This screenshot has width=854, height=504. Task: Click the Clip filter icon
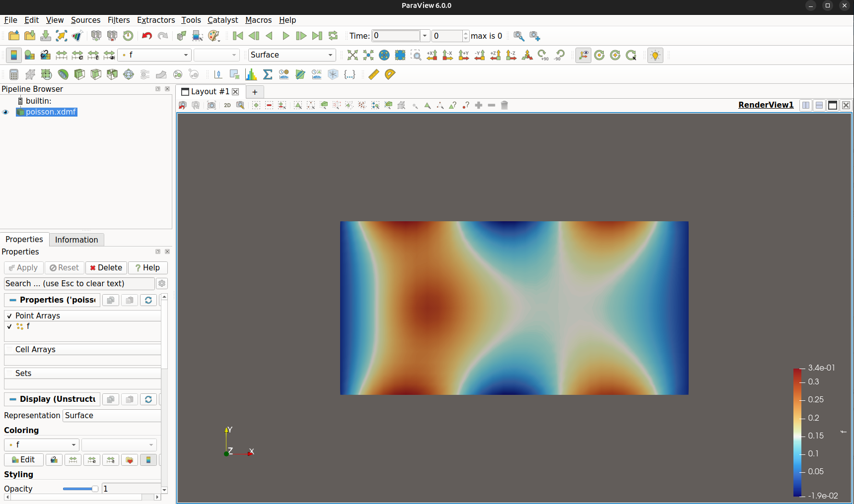pyautogui.click(x=79, y=74)
